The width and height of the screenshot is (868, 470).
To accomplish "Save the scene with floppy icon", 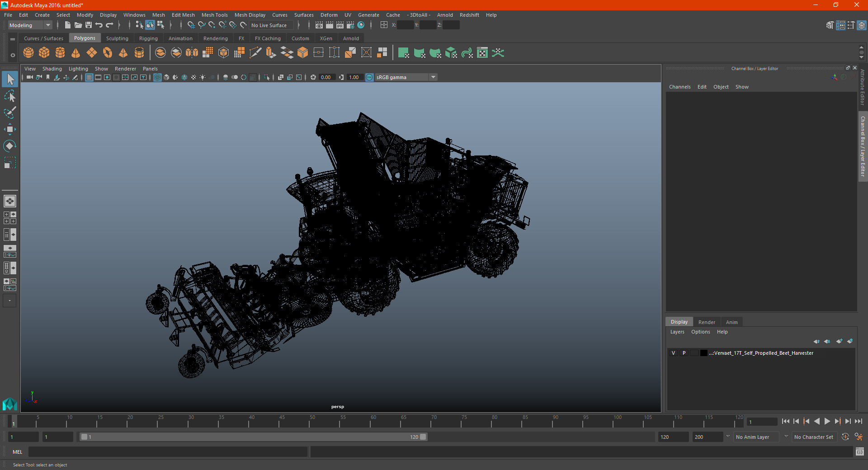I will tap(89, 25).
